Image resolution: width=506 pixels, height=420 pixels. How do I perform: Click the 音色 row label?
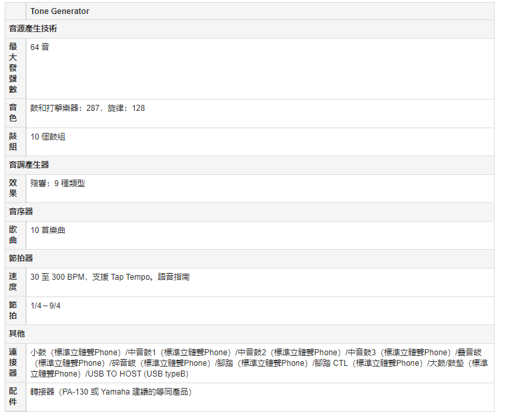click(13, 113)
